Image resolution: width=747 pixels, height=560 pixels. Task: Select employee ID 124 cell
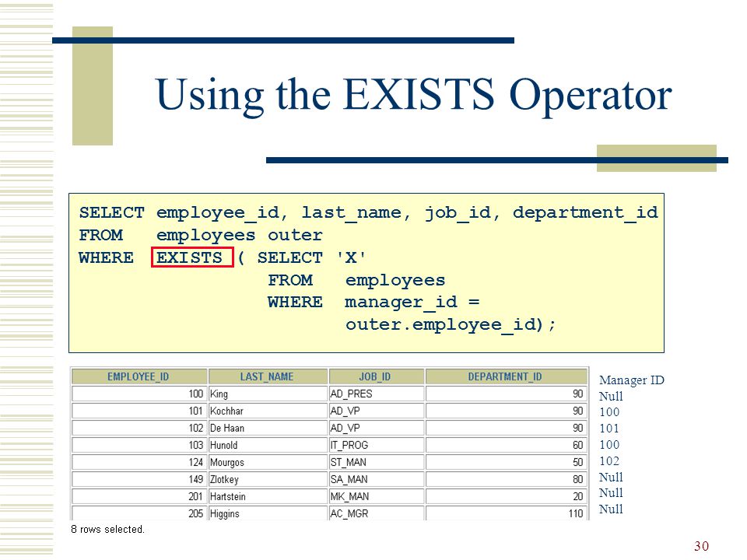139,462
